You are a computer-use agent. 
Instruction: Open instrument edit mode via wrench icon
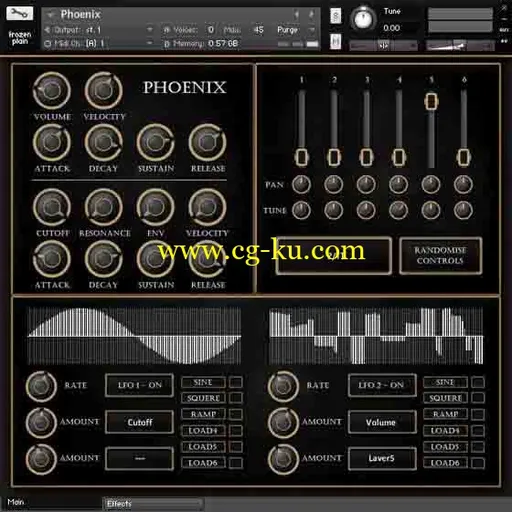(20, 14)
